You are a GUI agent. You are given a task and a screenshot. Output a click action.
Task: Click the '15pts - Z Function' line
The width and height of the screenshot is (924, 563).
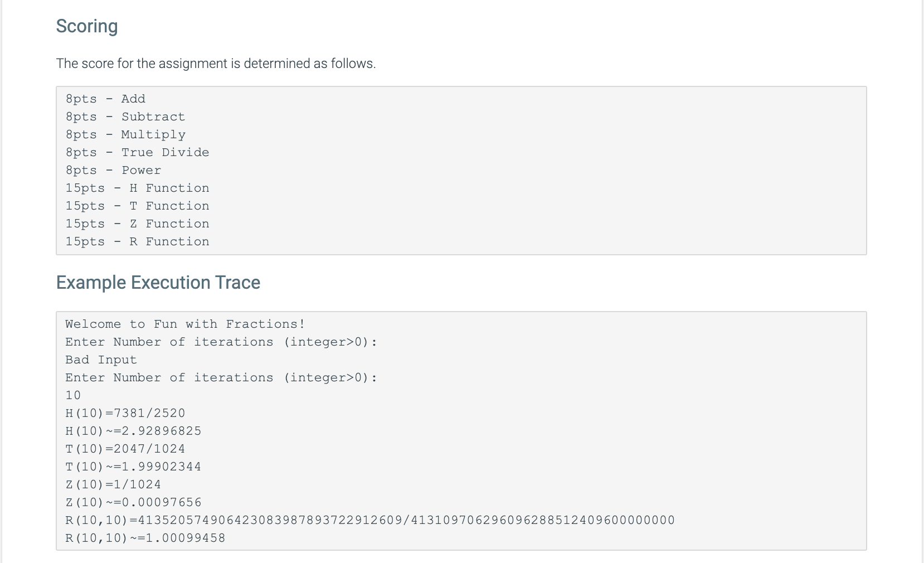pyautogui.click(x=137, y=224)
